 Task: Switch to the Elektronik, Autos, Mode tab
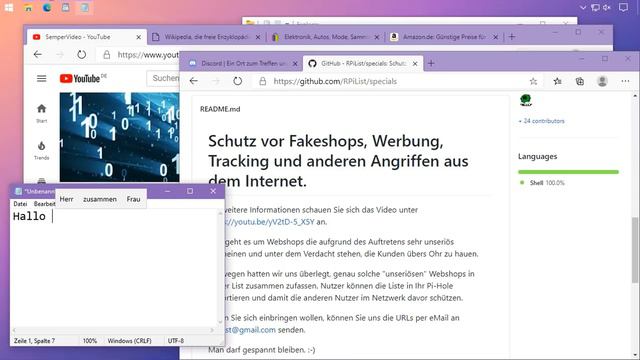click(325, 37)
